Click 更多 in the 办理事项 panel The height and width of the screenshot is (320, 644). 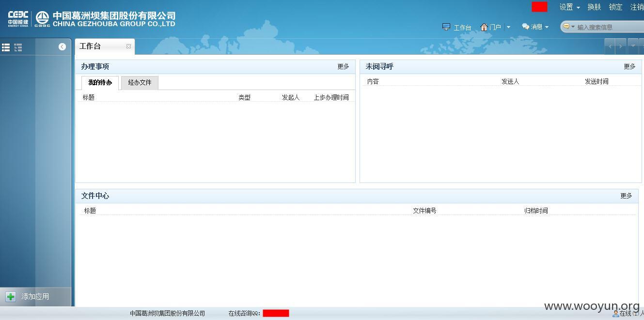pos(343,67)
